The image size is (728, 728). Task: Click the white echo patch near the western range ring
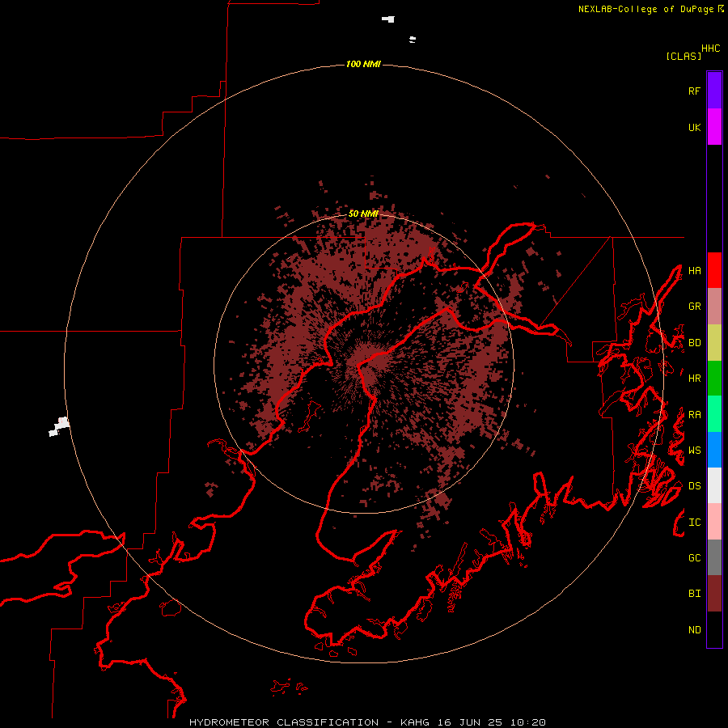tap(59, 426)
